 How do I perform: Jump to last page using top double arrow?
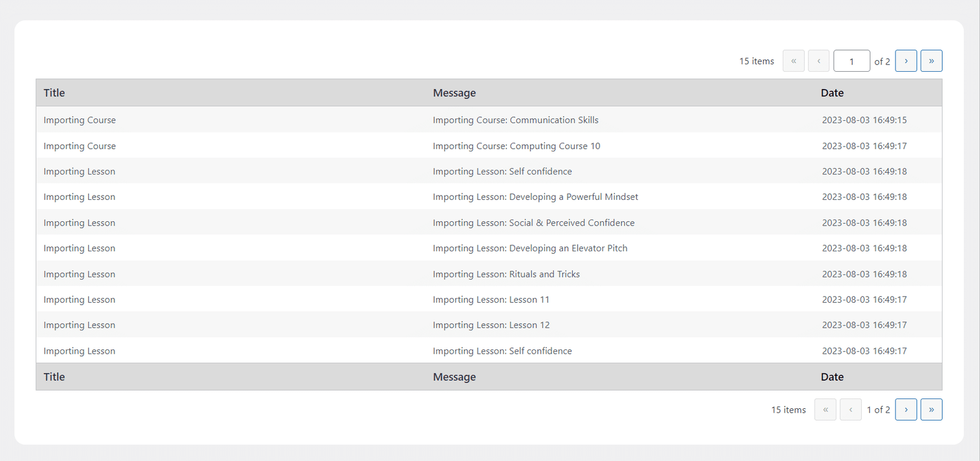point(931,61)
